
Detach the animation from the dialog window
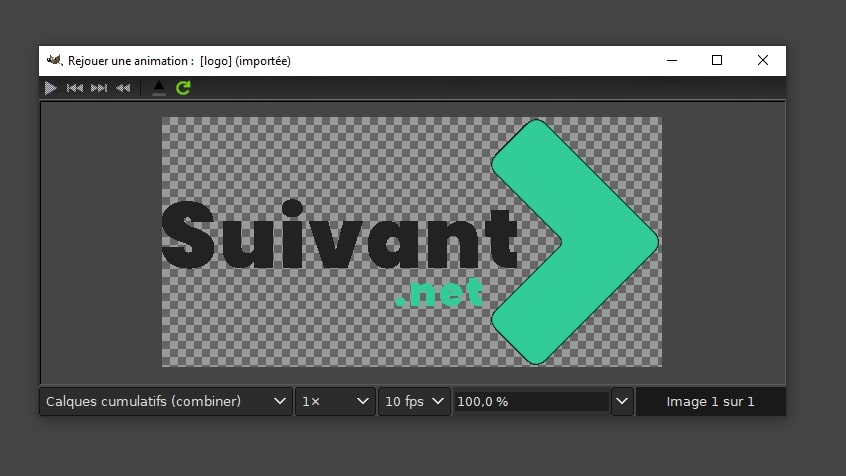159,88
